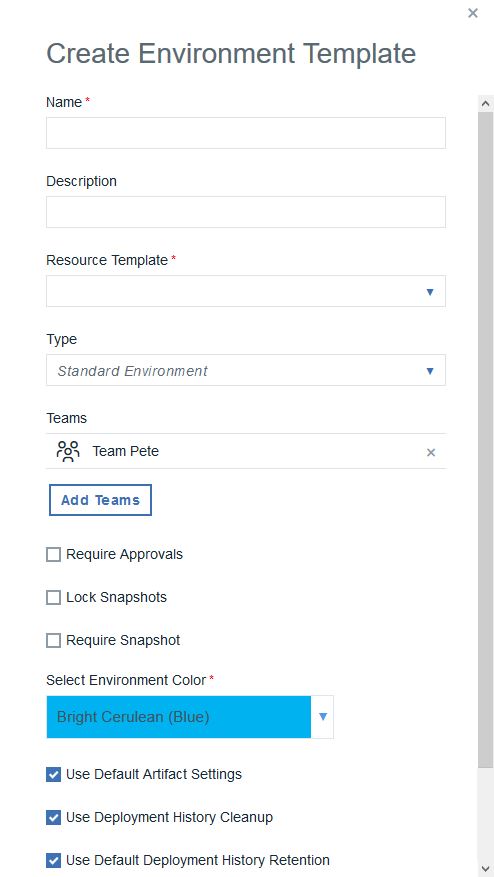Click the scrollbar up arrow
This screenshot has height=877, width=494.
485,103
